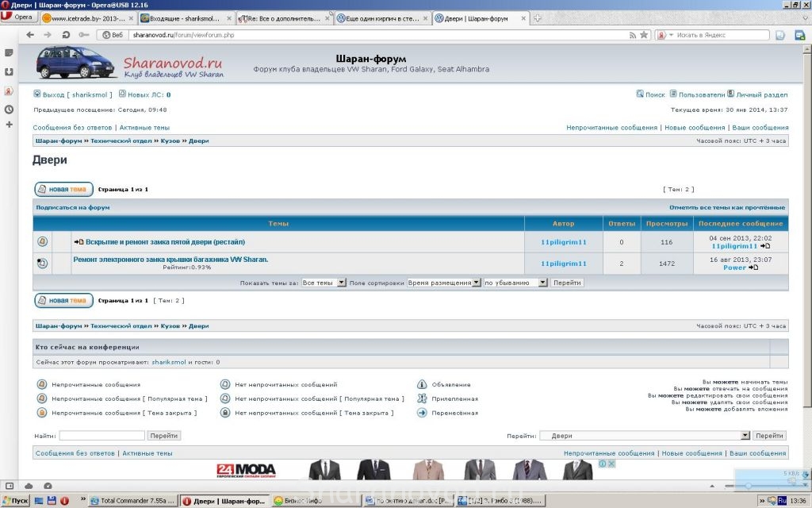Switch to the 'Входящие - shariksmol' tab
The image size is (812, 508).
pyautogui.click(x=186, y=18)
